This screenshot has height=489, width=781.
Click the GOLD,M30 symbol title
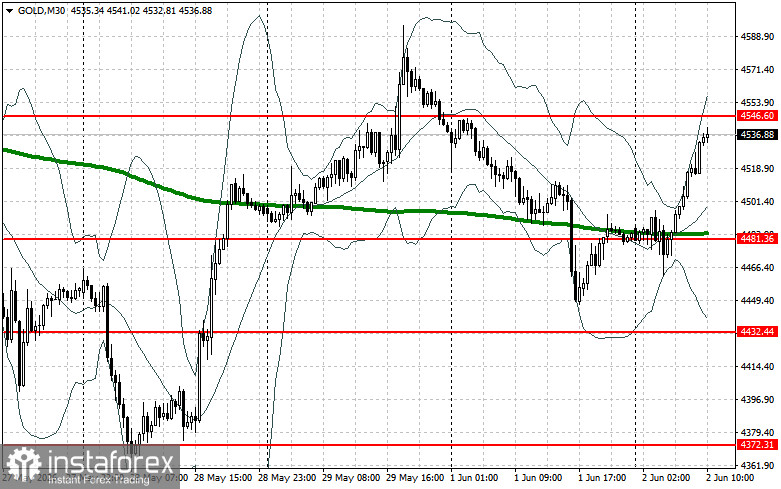pos(41,10)
